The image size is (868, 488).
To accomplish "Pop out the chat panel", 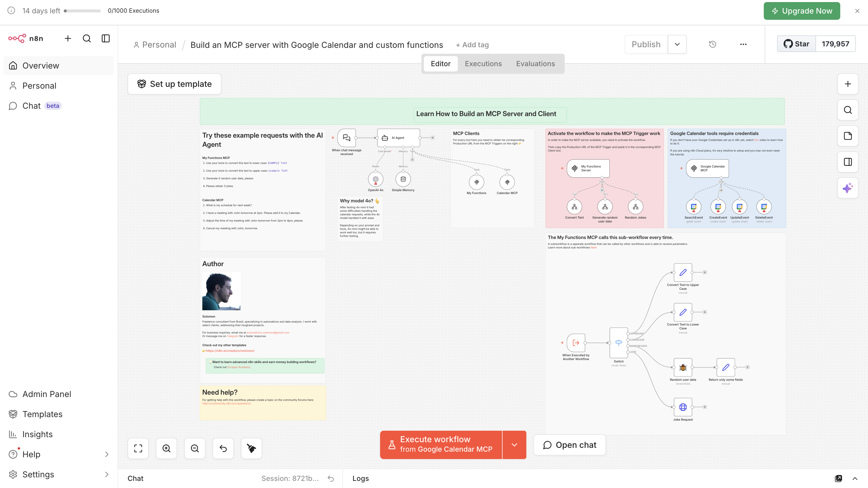I will click(838, 478).
